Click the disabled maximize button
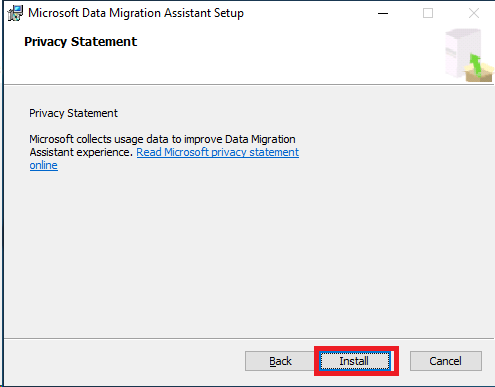 428,13
